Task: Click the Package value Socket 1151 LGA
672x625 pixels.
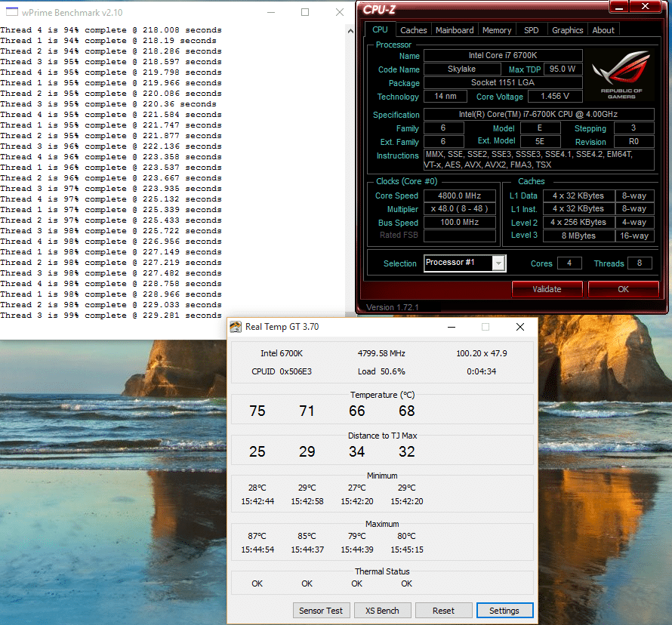Action: point(503,83)
